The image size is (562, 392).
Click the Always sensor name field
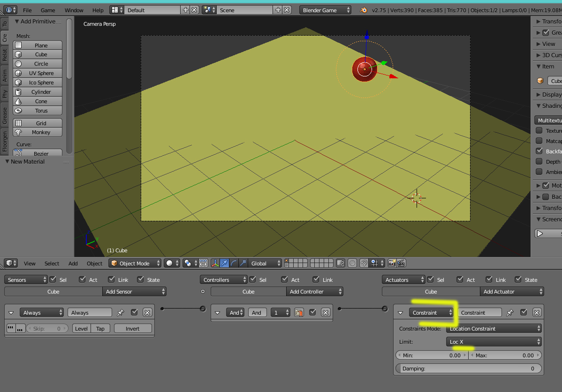(90, 313)
